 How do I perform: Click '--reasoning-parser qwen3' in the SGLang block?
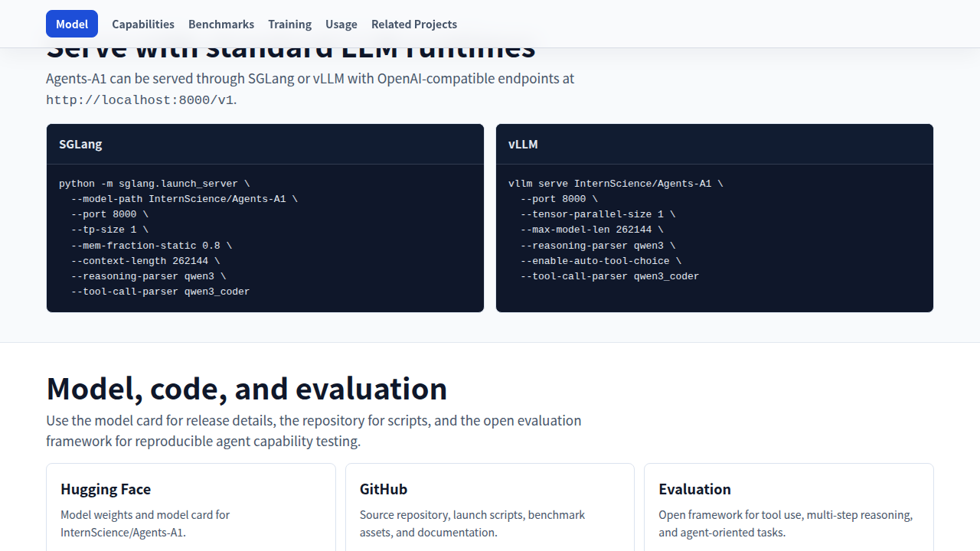[x=149, y=276]
